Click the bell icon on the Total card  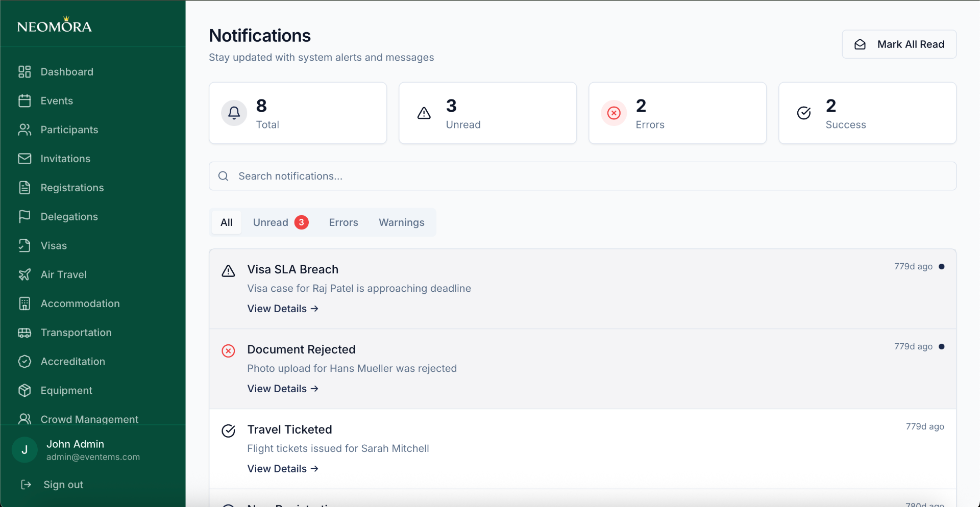coord(234,113)
